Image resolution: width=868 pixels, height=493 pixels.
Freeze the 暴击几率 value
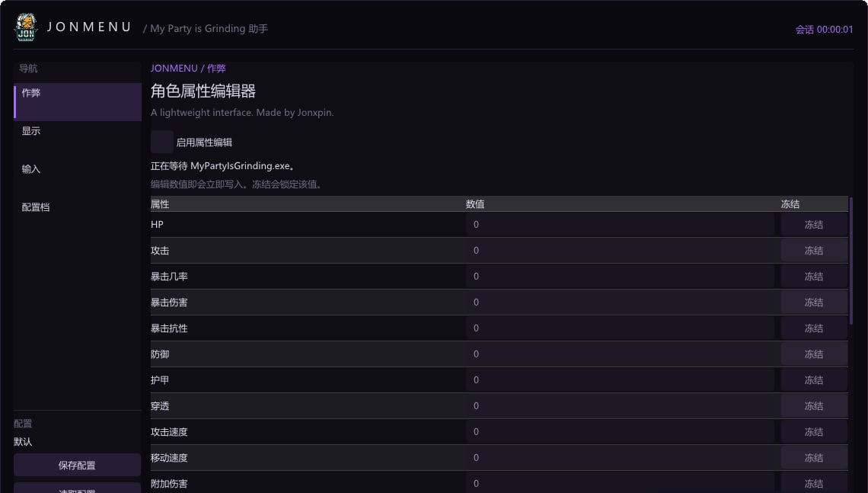tap(814, 277)
